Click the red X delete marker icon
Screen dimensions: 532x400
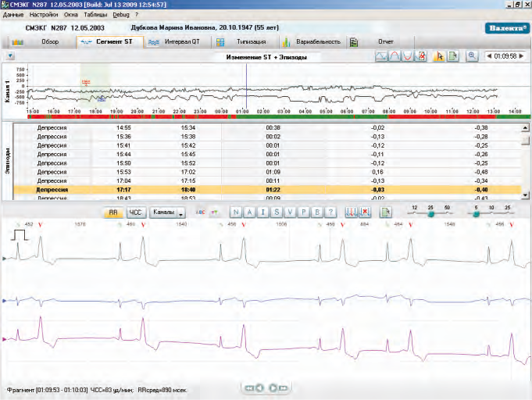[365, 212]
